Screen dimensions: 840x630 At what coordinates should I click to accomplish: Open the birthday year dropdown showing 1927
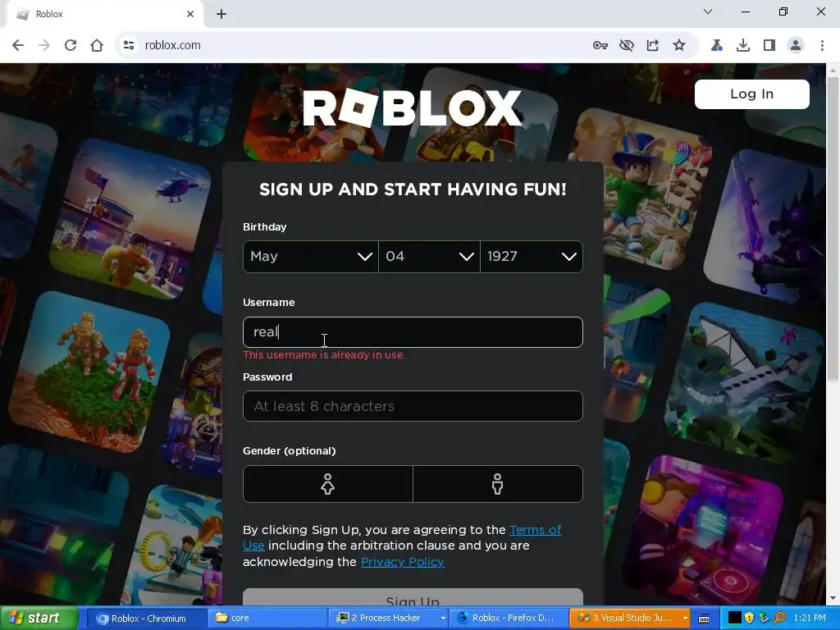coord(532,257)
